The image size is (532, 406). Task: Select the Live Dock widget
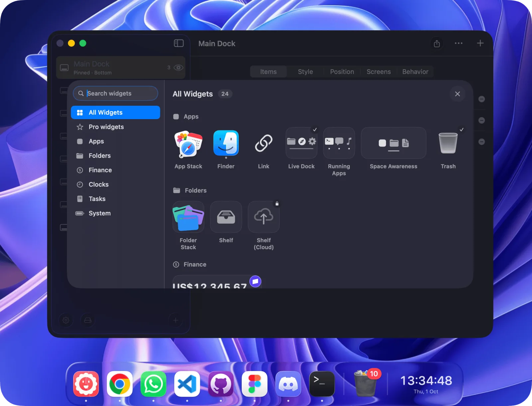tap(301, 143)
